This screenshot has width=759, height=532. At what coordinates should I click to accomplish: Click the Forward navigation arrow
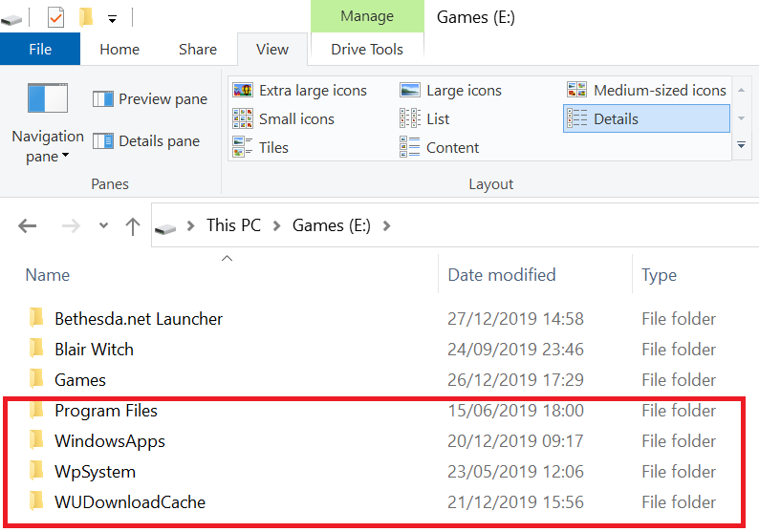(x=71, y=225)
